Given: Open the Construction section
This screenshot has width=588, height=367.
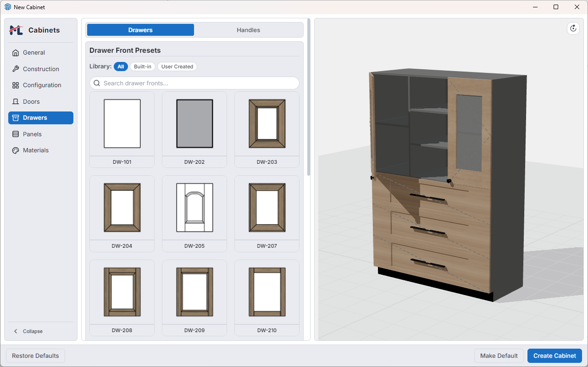Looking at the screenshot, I should point(41,69).
